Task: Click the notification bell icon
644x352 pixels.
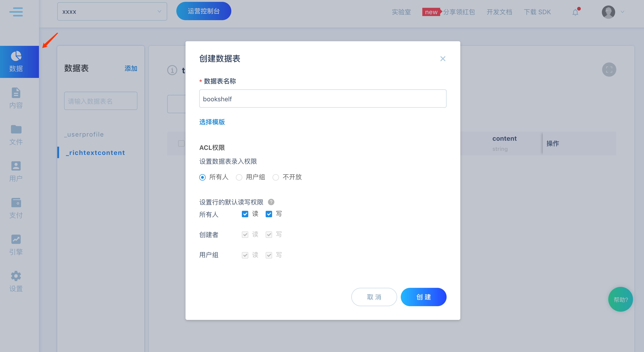Action: (575, 12)
